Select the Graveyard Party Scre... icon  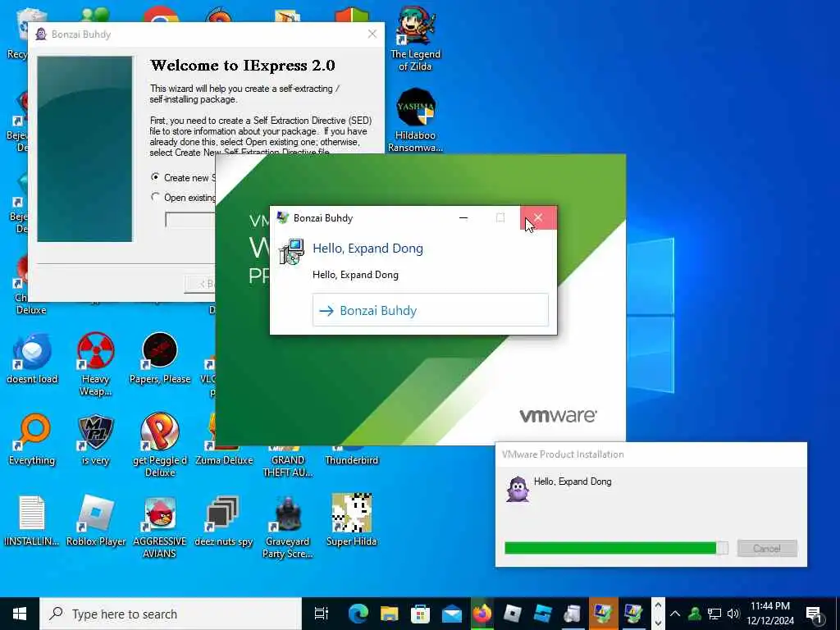(288, 526)
